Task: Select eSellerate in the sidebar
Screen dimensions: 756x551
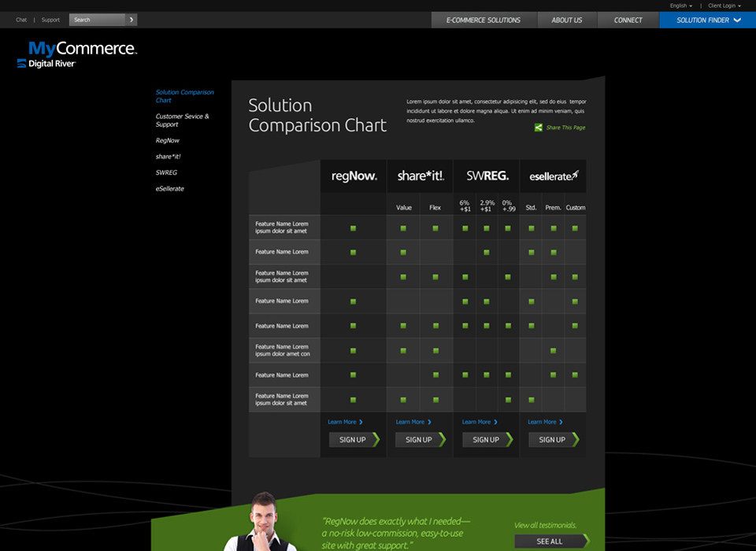Action: [170, 188]
